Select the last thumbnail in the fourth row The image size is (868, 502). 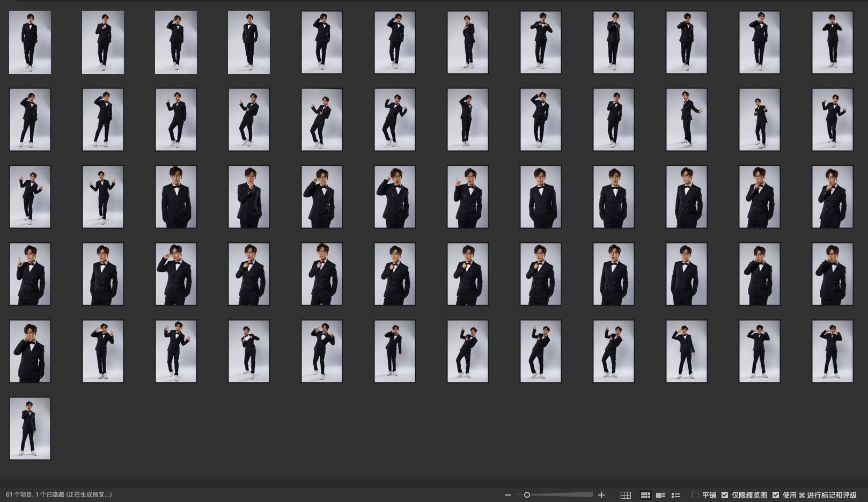(832, 274)
